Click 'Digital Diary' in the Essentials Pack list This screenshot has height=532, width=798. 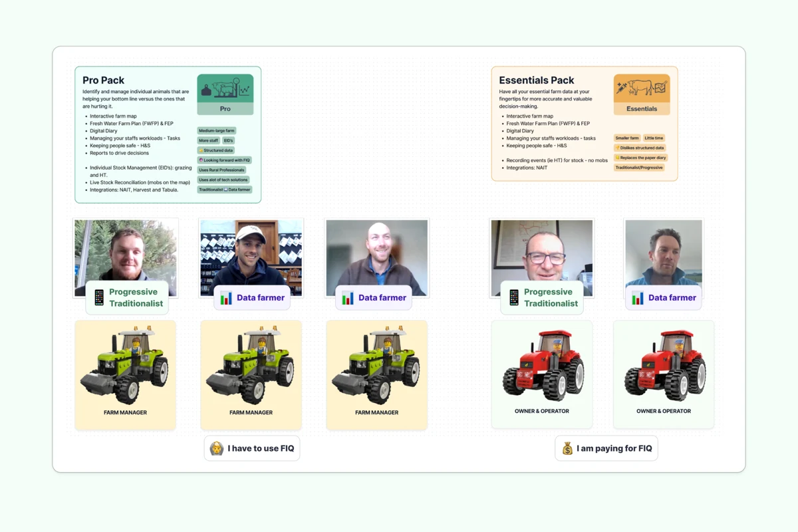pos(520,131)
